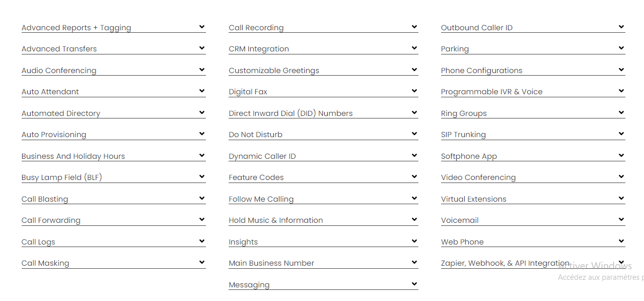Open the Softphone App feature label
This screenshot has height=301, width=644.
[x=469, y=156]
